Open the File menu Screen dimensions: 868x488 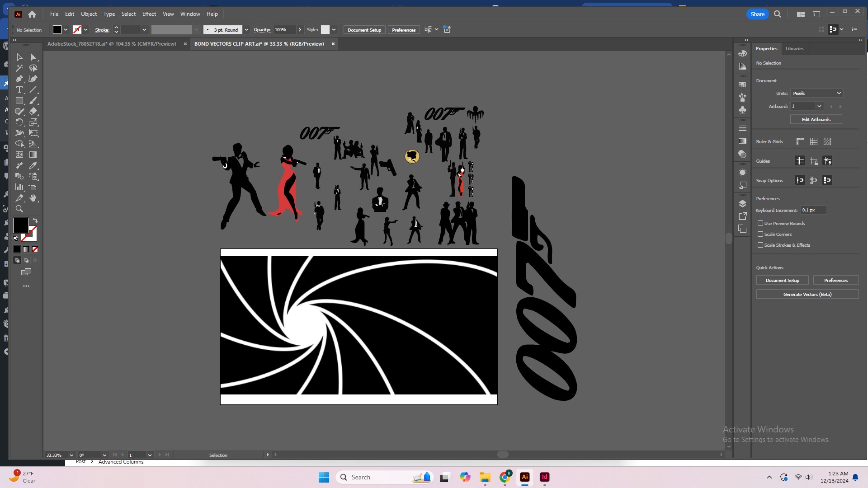click(x=54, y=14)
